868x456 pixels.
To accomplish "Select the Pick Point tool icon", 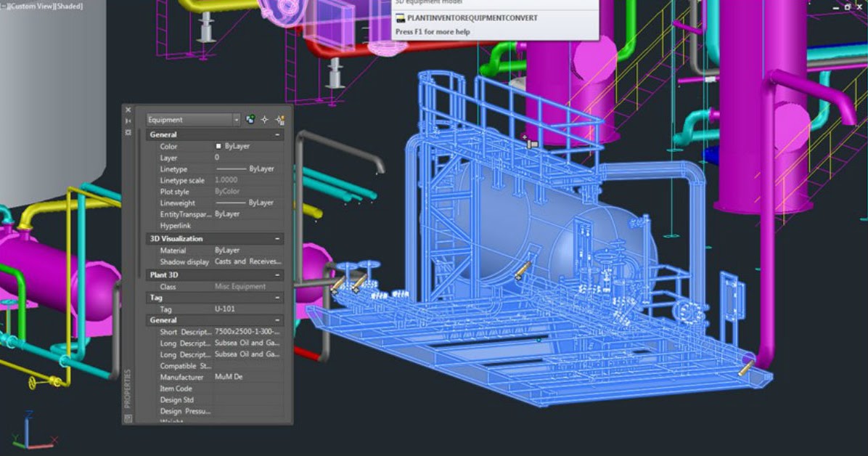I will 265,119.
